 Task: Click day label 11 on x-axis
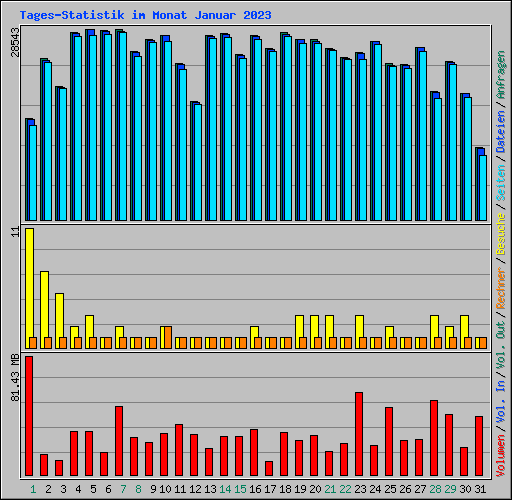click(x=180, y=489)
